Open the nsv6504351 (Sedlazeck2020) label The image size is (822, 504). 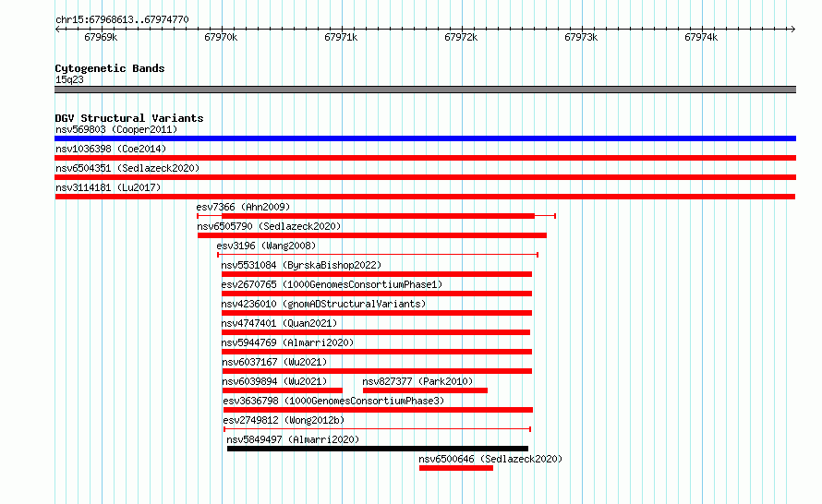pyautogui.click(x=127, y=168)
